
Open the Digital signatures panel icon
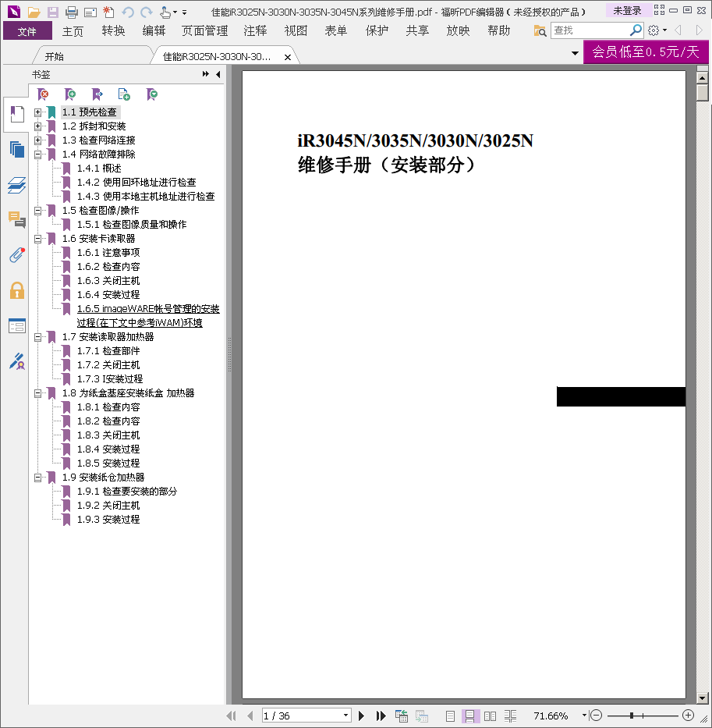point(16,361)
